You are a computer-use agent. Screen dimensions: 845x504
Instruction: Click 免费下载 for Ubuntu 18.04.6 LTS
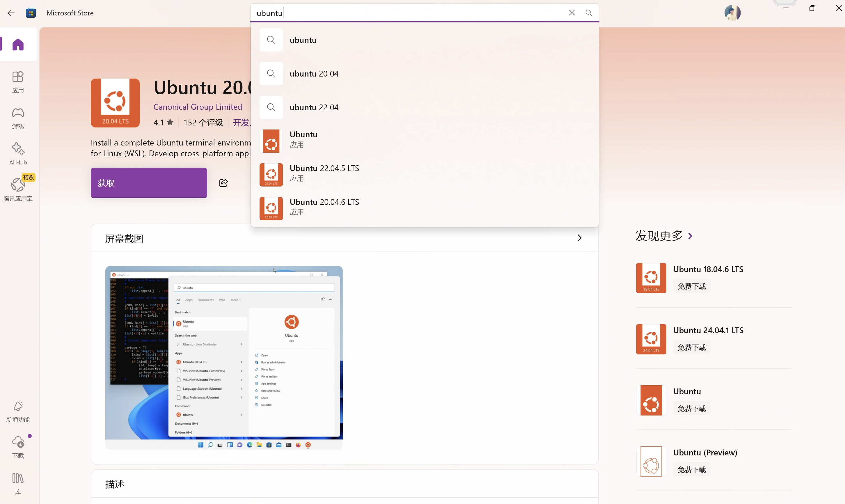[x=692, y=286]
